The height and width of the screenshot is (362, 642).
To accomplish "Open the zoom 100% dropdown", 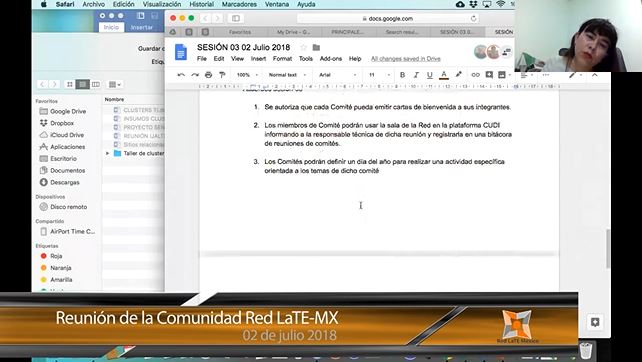I will (247, 75).
